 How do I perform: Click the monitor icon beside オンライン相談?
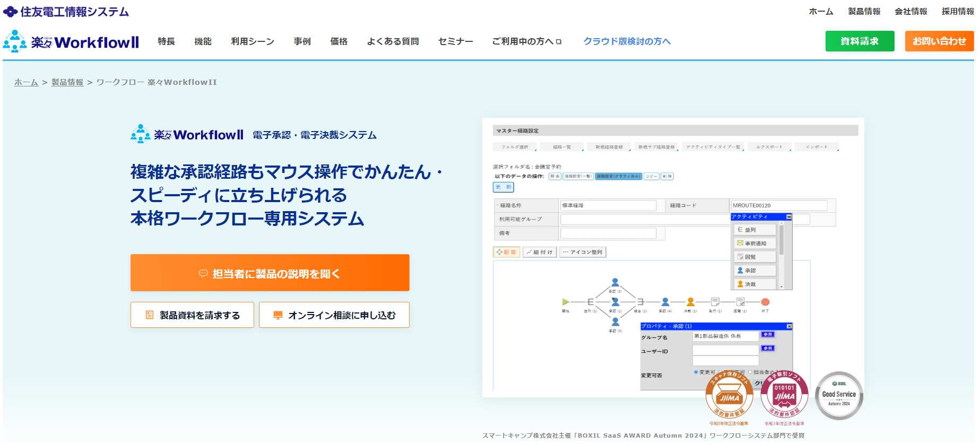coord(277,315)
